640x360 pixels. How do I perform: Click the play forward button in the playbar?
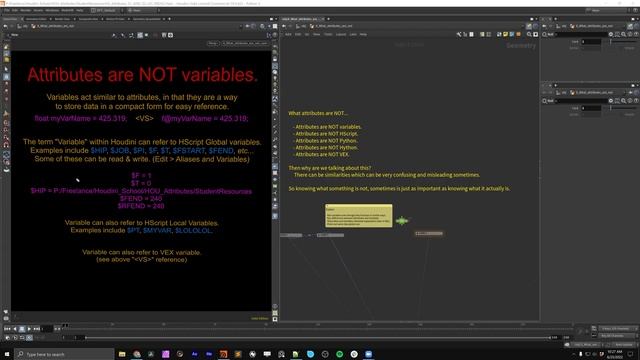[x=29, y=329]
